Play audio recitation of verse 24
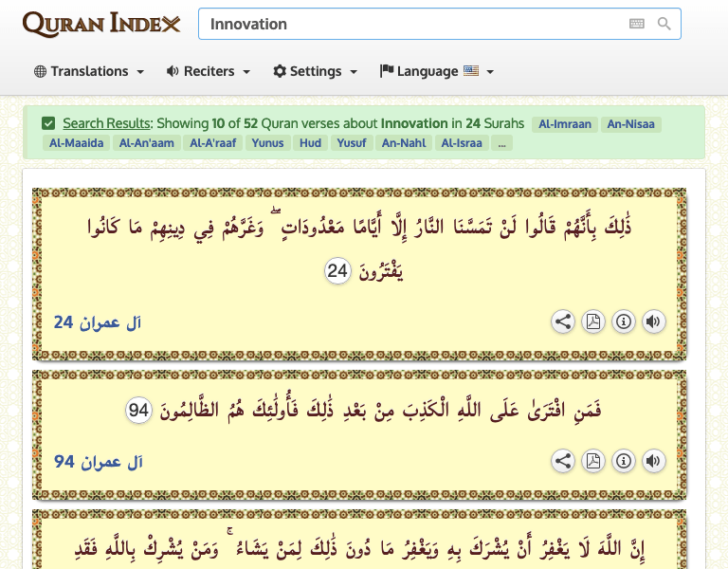This screenshot has width=728, height=569. click(653, 322)
